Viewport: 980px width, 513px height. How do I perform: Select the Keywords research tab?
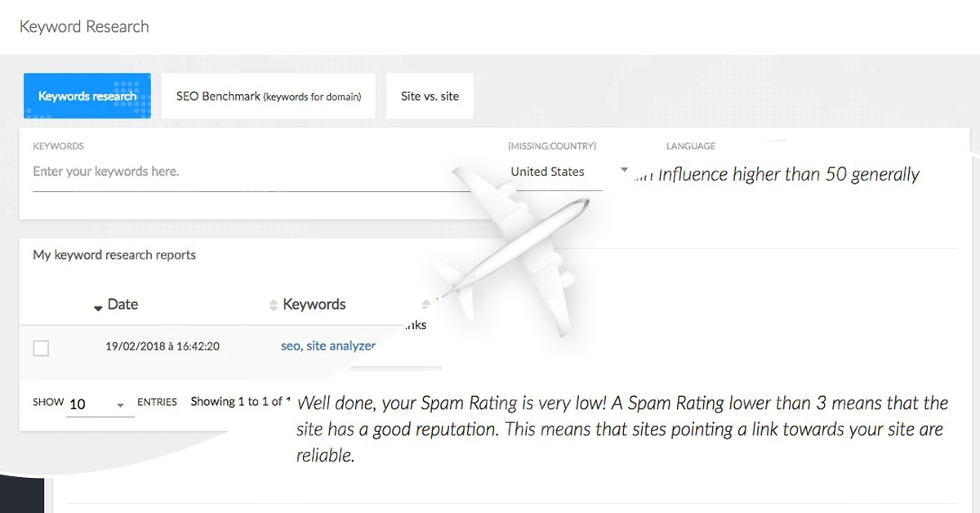[x=87, y=96]
